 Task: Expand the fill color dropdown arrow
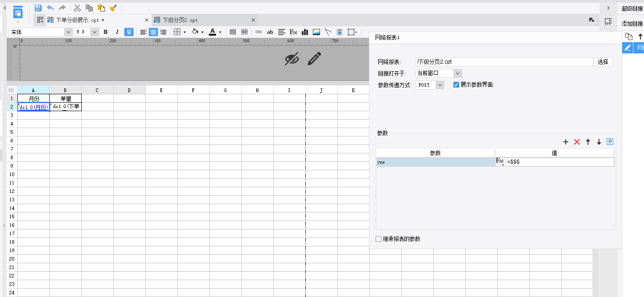(202, 32)
